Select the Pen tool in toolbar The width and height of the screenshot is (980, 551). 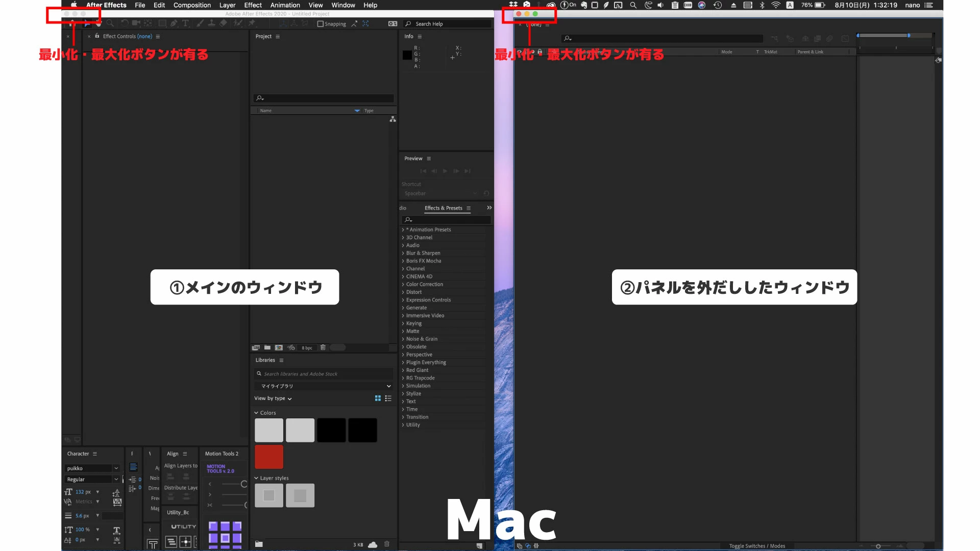174,23
